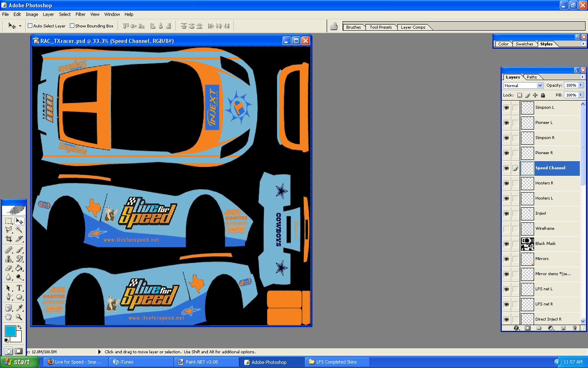Open the Layer Comps tab
Image resolution: width=588 pixels, height=368 pixels.
(413, 27)
